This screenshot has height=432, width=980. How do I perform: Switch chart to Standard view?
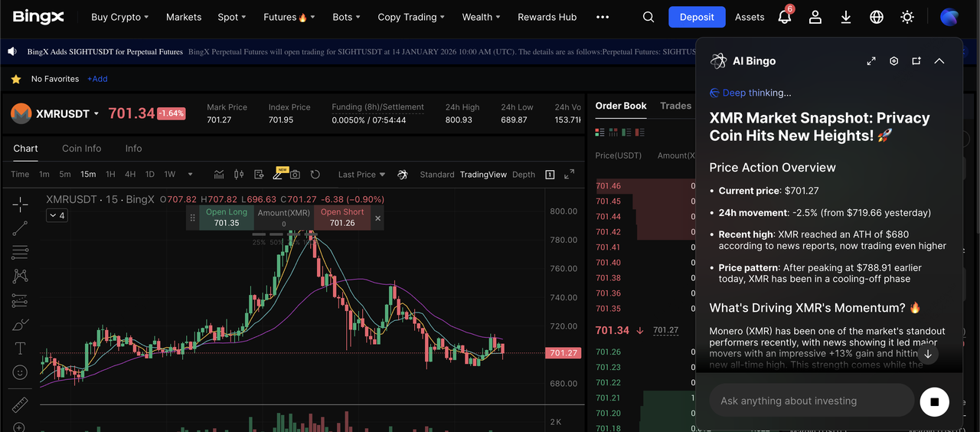point(436,175)
